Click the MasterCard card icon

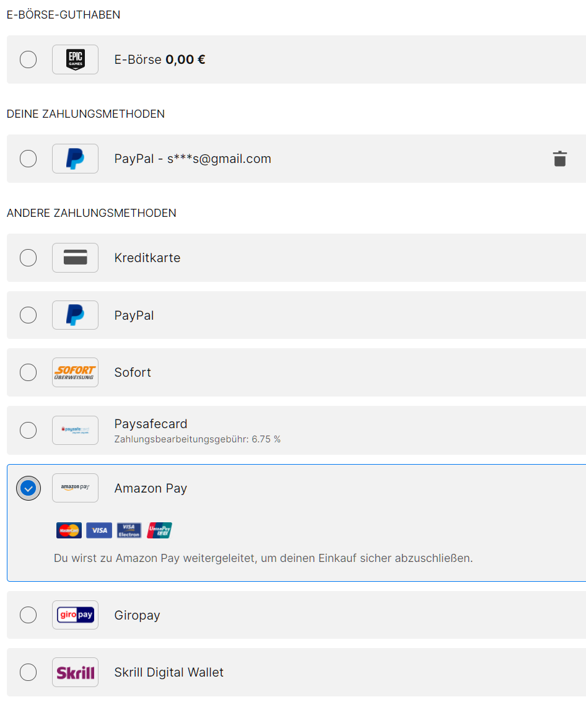coord(69,530)
